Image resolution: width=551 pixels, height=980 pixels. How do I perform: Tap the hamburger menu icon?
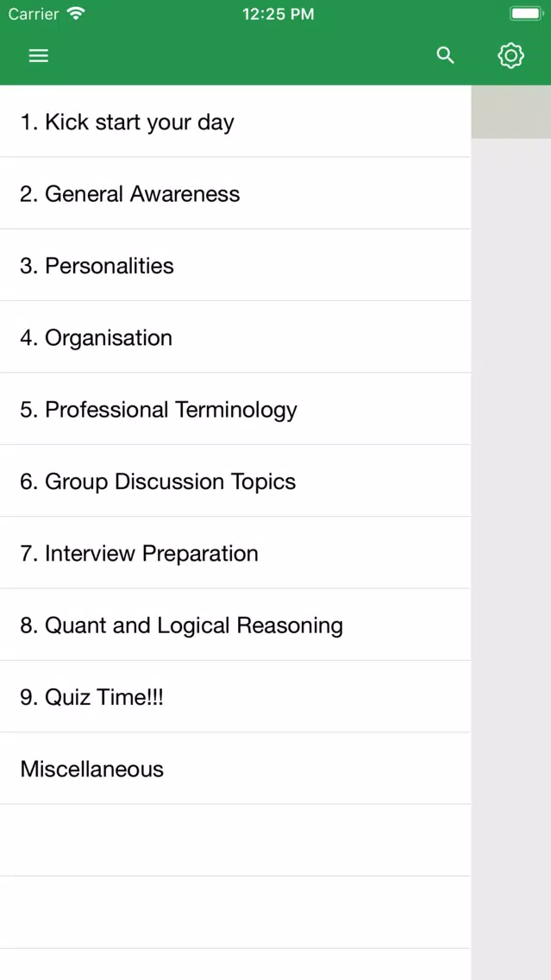click(39, 55)
